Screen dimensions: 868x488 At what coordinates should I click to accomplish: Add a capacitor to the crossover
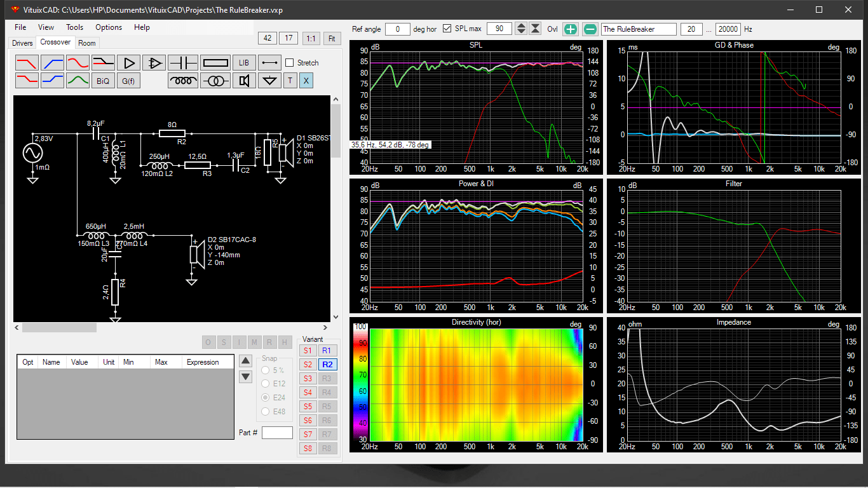point(184,63)
